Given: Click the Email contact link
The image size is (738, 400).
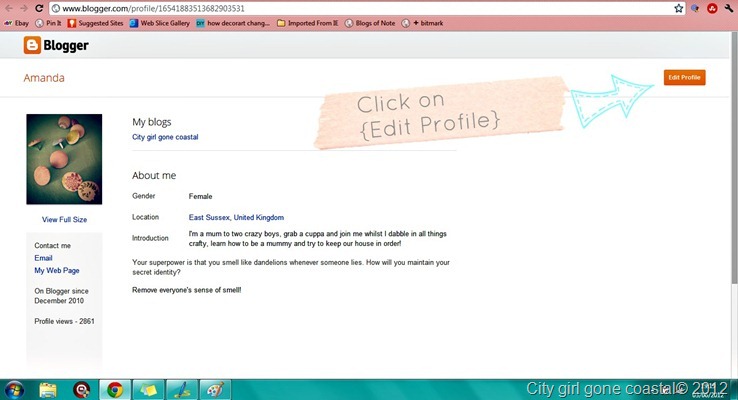Looking at the screenshot, I should (43, 258).
